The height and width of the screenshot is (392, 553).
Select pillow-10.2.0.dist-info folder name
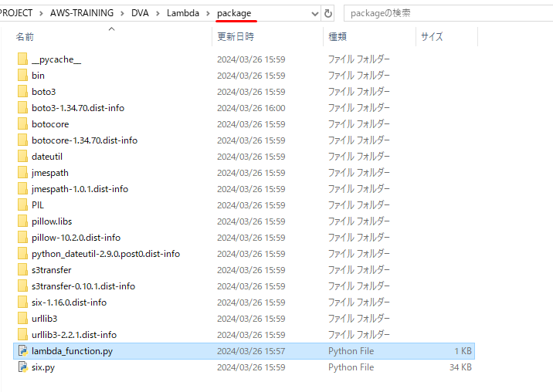pyautogui.click(x=76, y=238)
